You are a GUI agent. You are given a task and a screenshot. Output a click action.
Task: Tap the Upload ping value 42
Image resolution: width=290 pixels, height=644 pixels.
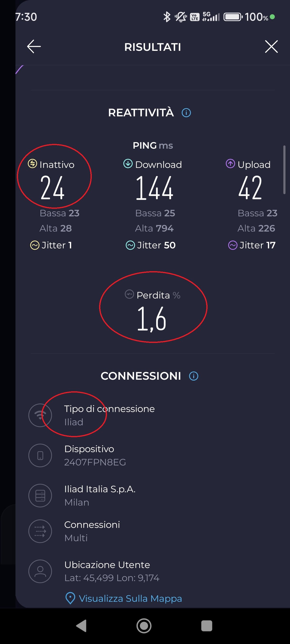tap(250, 188)
